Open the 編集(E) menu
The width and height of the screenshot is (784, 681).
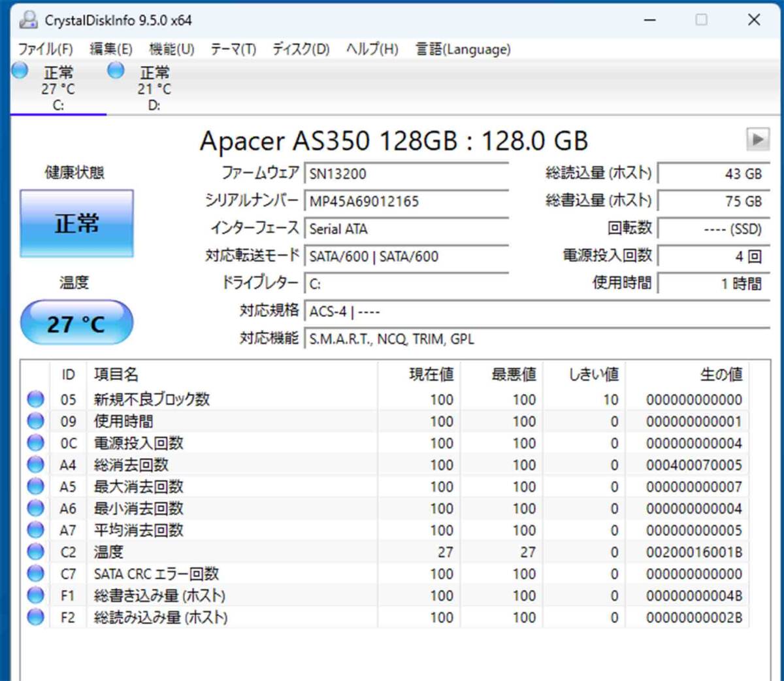click(110, 49)
